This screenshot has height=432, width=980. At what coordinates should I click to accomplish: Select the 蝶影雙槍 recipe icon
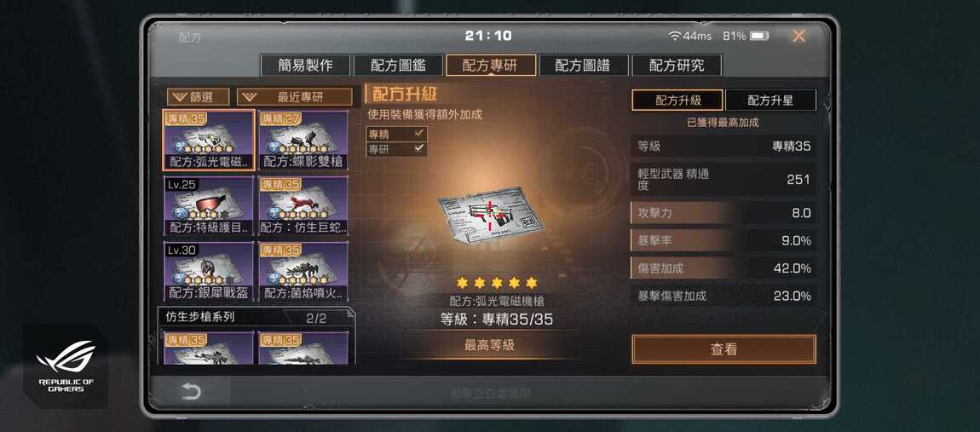tap(303, 140)
